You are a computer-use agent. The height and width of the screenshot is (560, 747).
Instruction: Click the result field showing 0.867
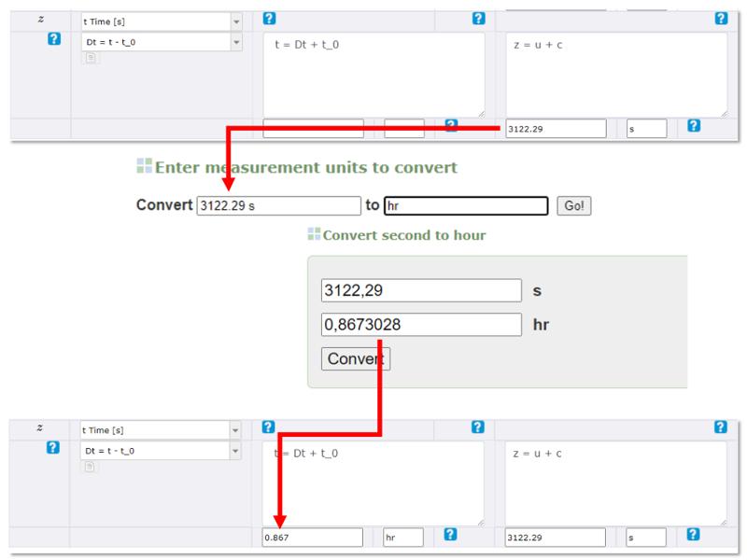point(313,538)
